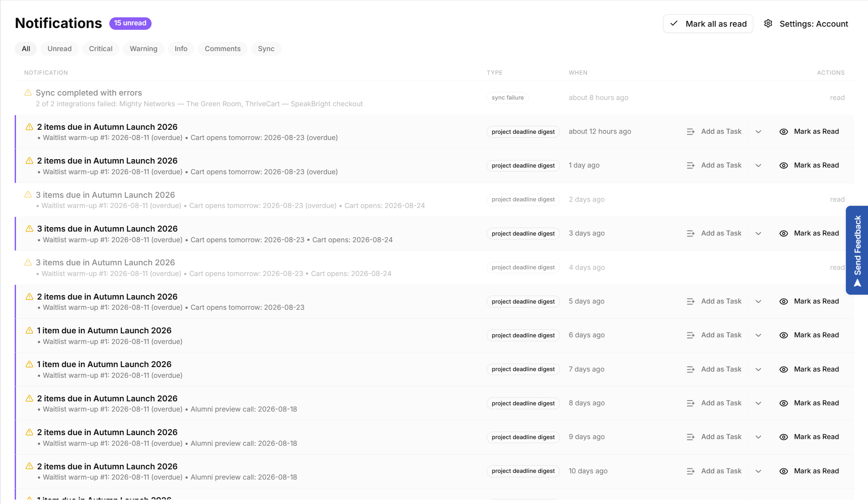
Task: Click add-task icon in the 9 days ago row
Action: coord(691,437)
